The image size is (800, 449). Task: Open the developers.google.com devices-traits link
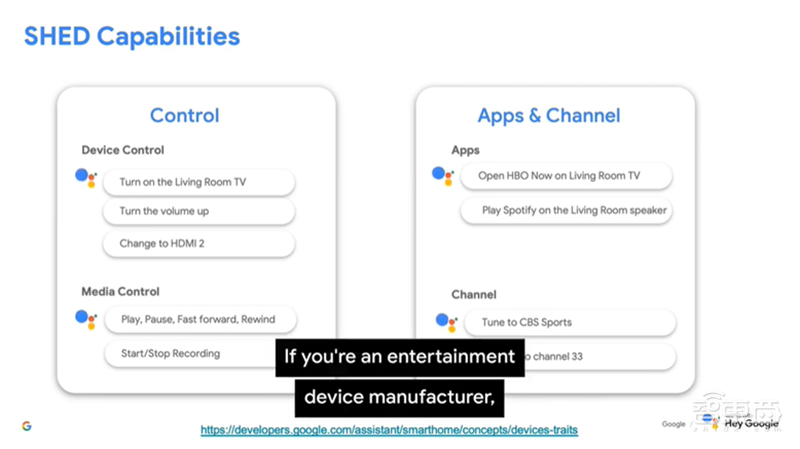(x=389, y=430)
